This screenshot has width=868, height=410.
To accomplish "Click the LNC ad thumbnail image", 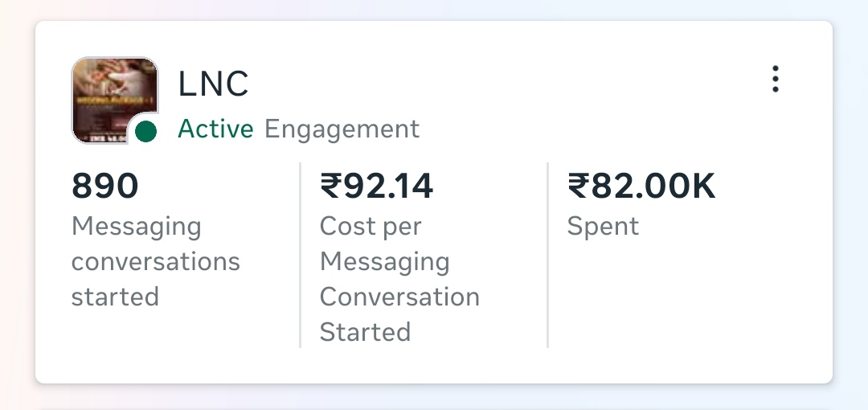I will [x=115, y=100].
